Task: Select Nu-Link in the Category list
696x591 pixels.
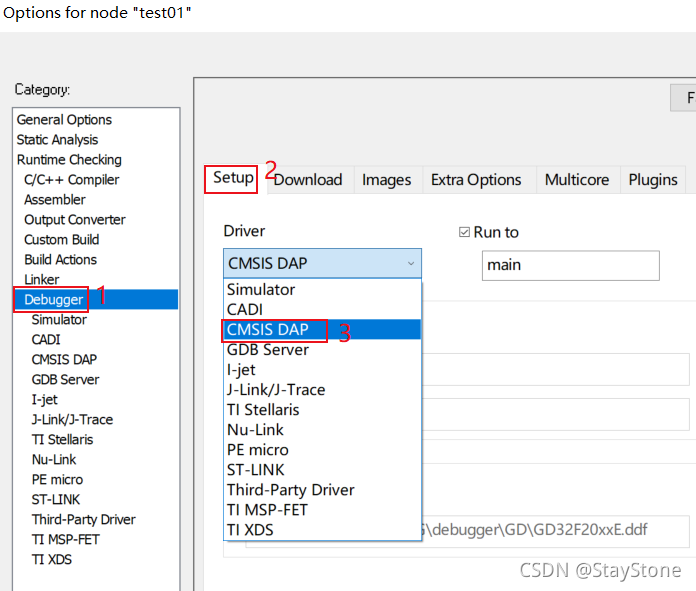Action: pyautogui.click(x=54, y=460)
